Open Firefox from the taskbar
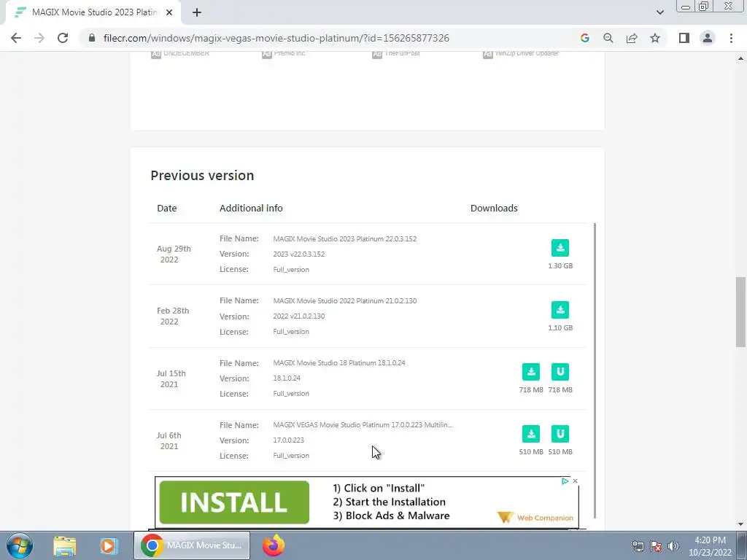Image resolution: width=747 pixels, height=560 pixels. 274,545
